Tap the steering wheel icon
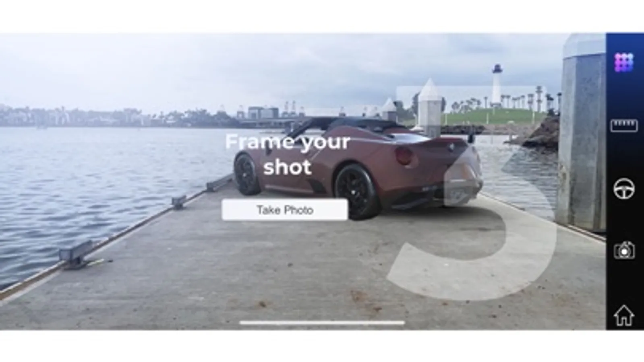644x362 pixels. coord(624,189)
